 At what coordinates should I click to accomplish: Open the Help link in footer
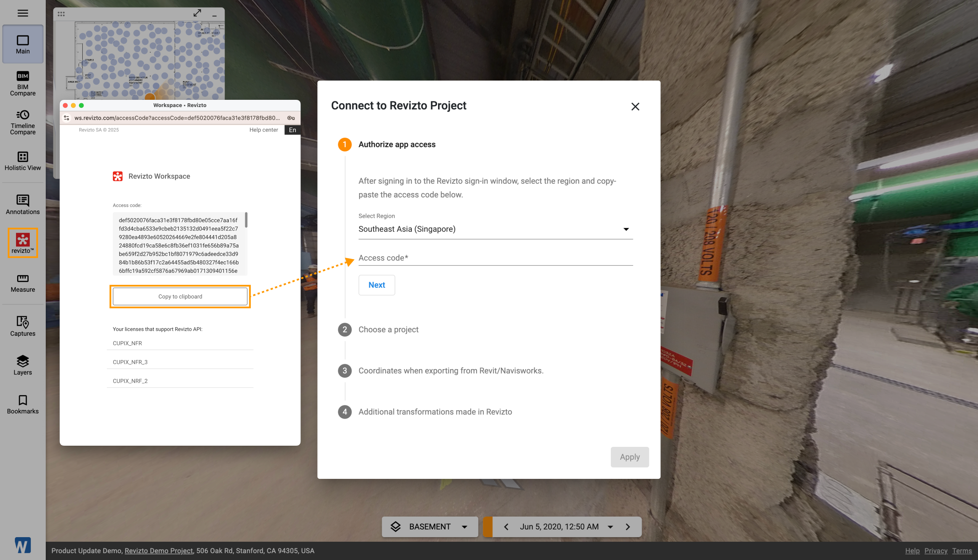point(912,550)
